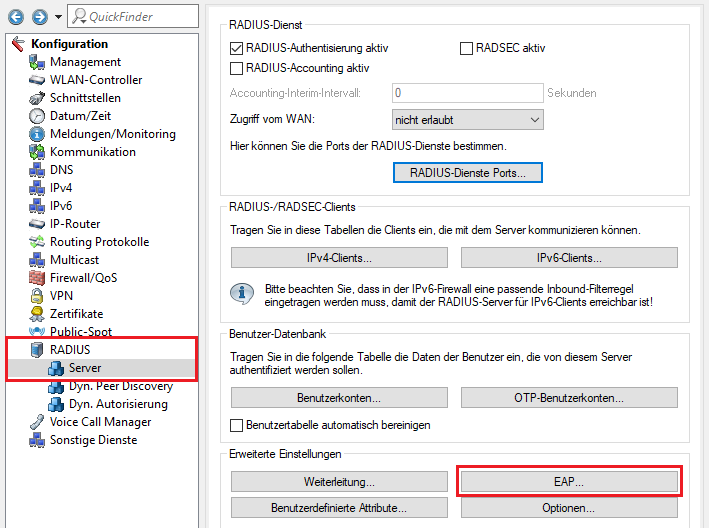Select Public-Spot in the tree
The image size is (709, 528).
(x=80, y=331)
